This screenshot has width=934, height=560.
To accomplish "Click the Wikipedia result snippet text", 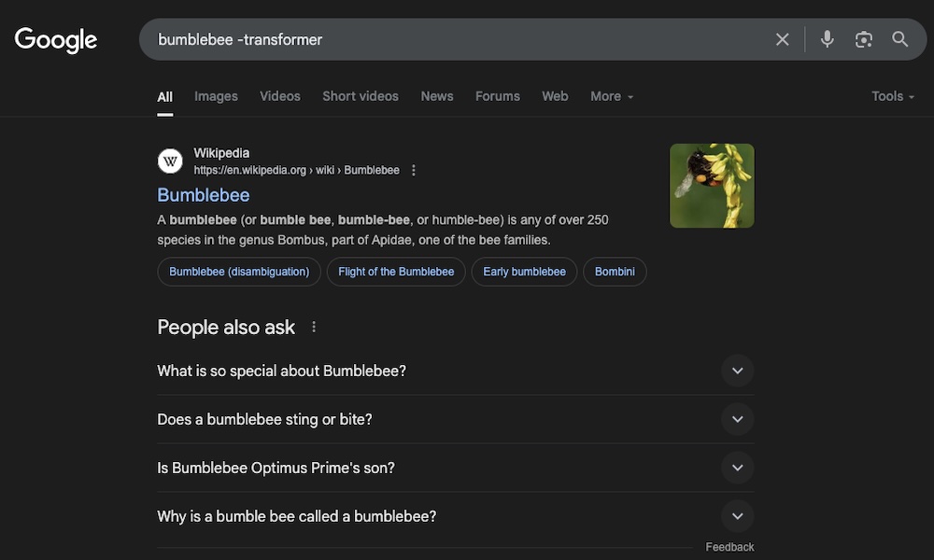I will [382, 230].
